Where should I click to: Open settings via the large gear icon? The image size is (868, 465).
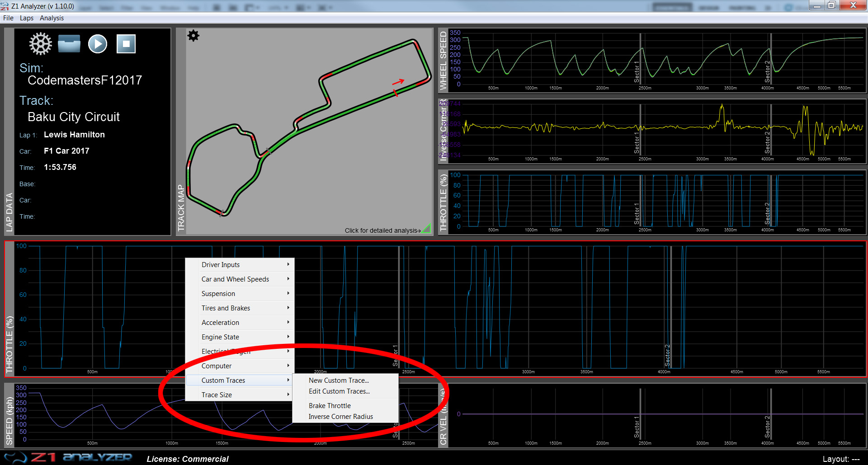click(x=41, y=44)
